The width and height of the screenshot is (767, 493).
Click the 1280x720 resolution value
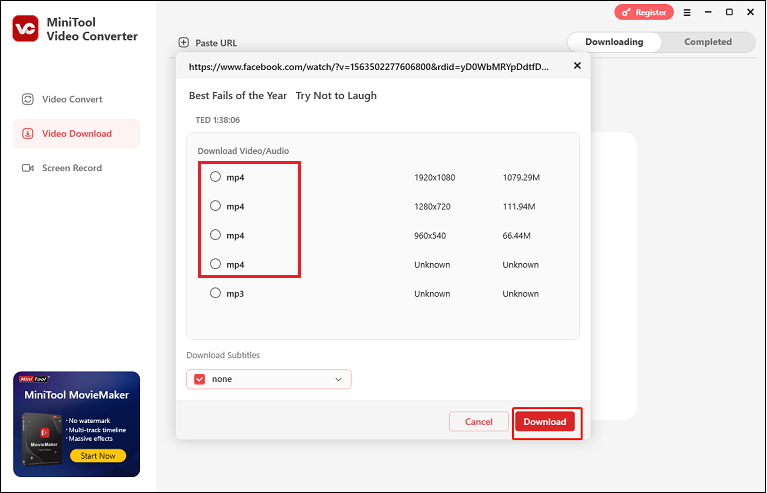tap(432, 206)
